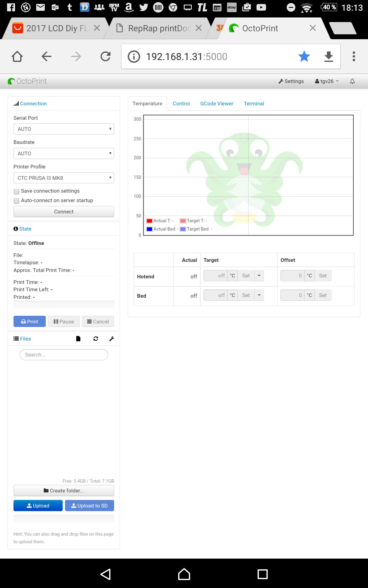Focus the Hotend target temperature field
368x588 pixels.
coord(216,276)
